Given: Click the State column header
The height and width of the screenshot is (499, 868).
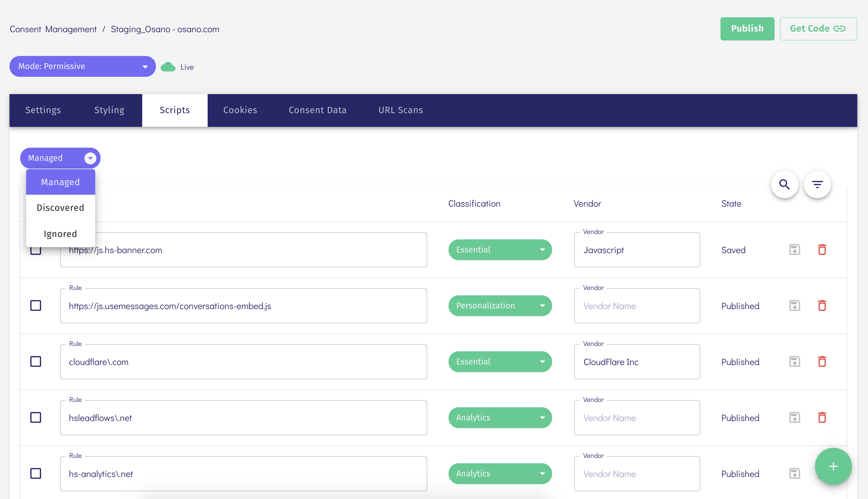Looking at the screenshot, I should click(731, 204).
